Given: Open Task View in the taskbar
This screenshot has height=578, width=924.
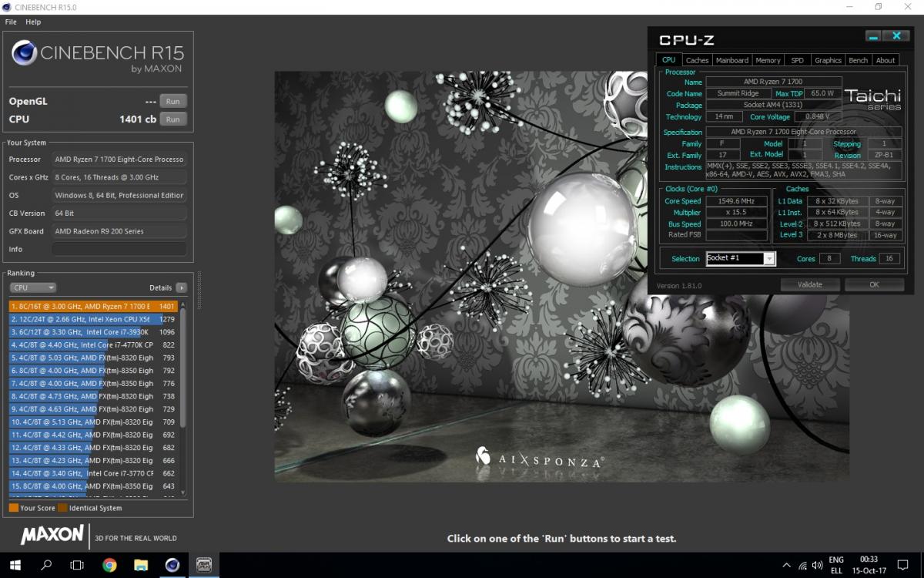Looking at the screenshot, I should pyautogui.click(x=77, y=565).
